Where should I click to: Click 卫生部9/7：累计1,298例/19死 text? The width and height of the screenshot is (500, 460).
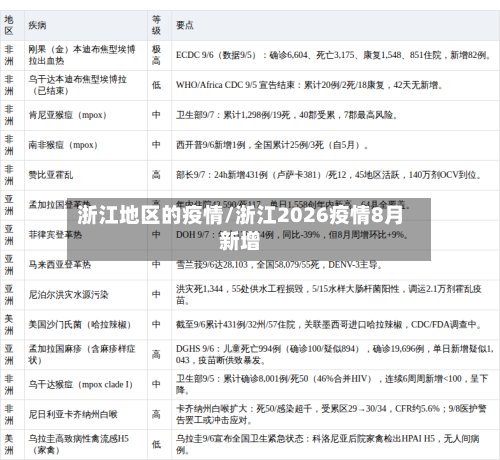pyautogui.click(x=287, y=115)
